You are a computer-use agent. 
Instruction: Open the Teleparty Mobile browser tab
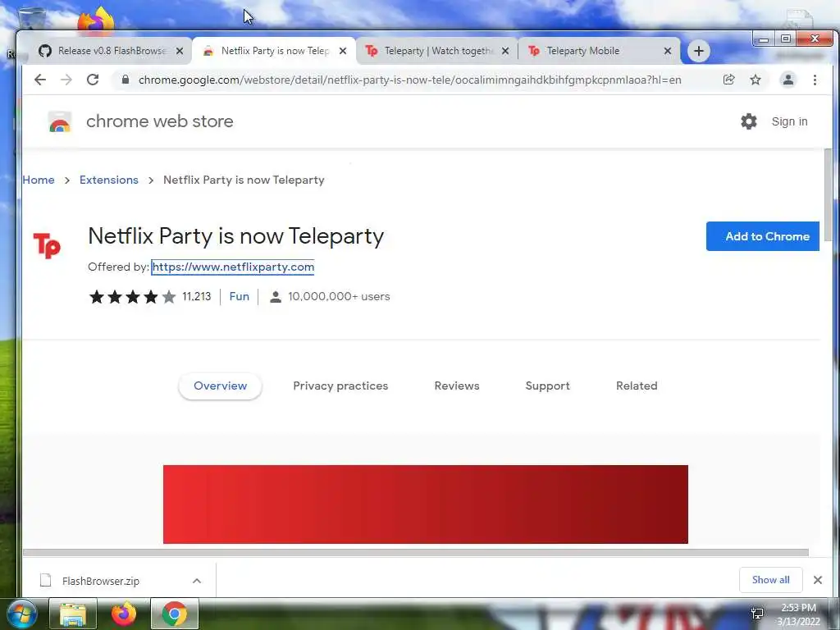[600, 51]
